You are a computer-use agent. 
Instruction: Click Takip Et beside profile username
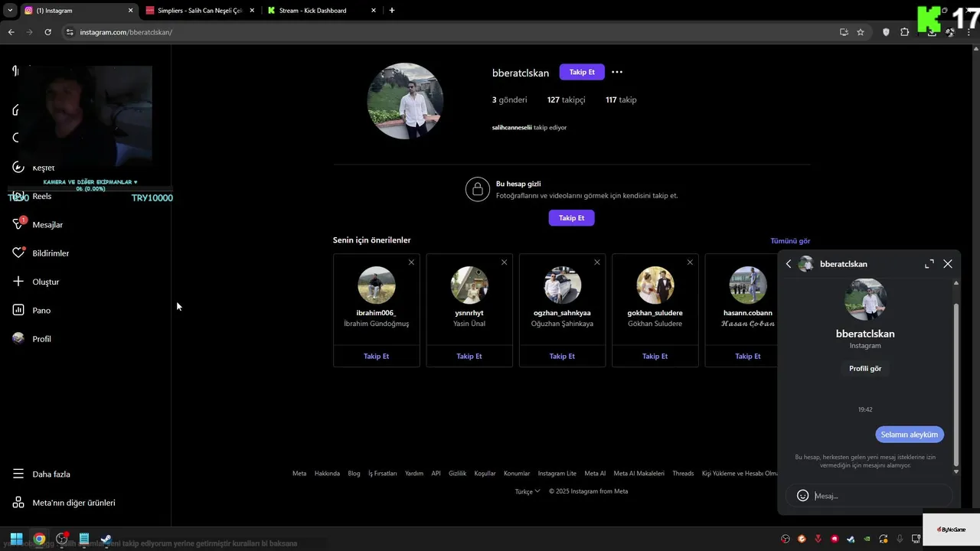click(582, 72)
